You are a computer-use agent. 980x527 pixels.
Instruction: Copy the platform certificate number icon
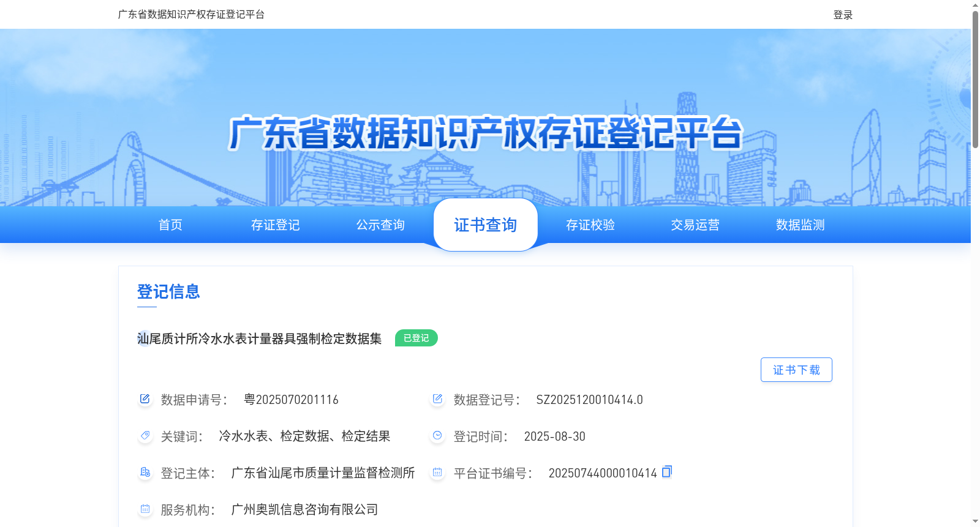pos(667,471)
